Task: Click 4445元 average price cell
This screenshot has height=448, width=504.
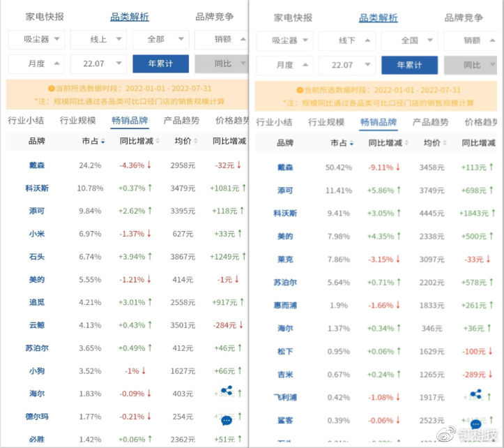Action: point(432,214)
